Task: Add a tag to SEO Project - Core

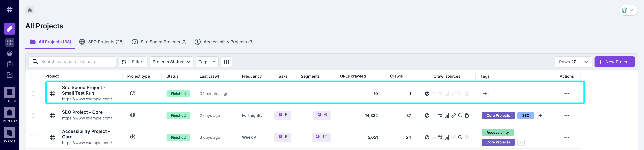Action: click(x=540, y=115)
